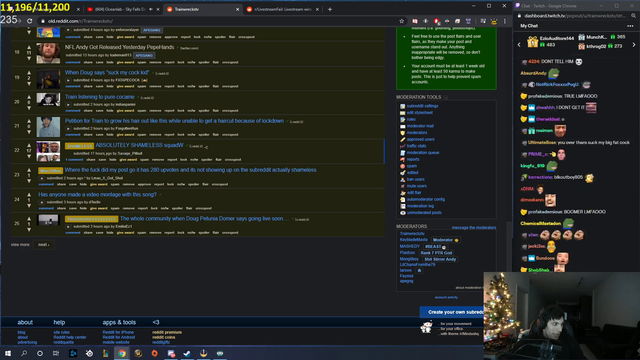
Task: Open Windows taskbar search
Action: [24, 353]
